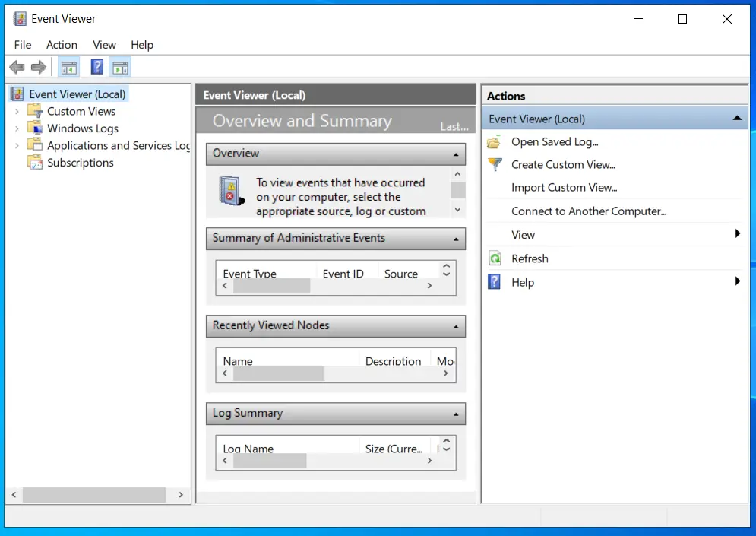Viewport: 756px width, 536px height.
Task: Click the Back navigation arrow
Action: (16, 67)
